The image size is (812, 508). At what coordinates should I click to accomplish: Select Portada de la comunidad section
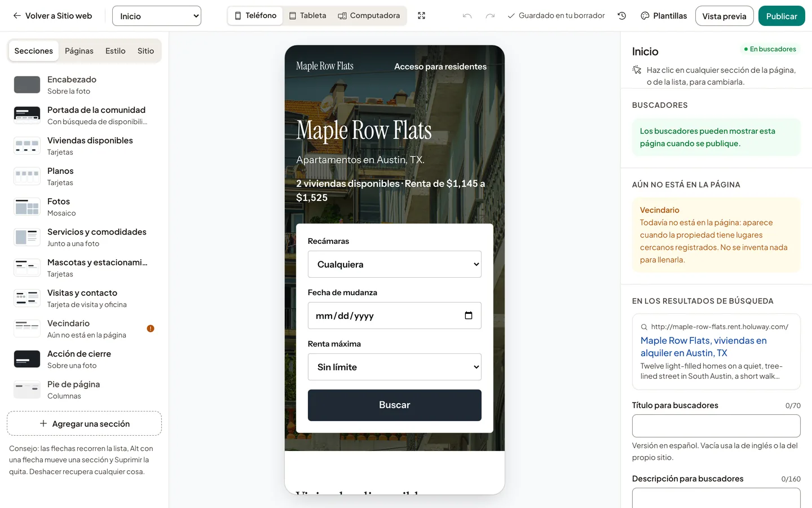point(85,115)
